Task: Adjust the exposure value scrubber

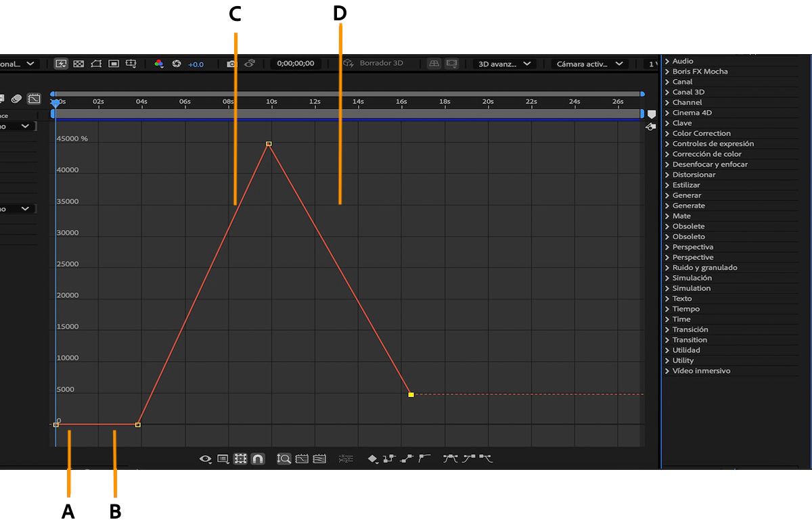Action: point(196,64)
